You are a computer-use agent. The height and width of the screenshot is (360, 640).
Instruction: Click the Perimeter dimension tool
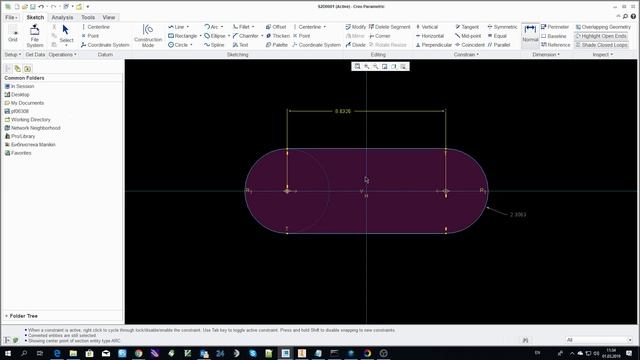point(555,27)
